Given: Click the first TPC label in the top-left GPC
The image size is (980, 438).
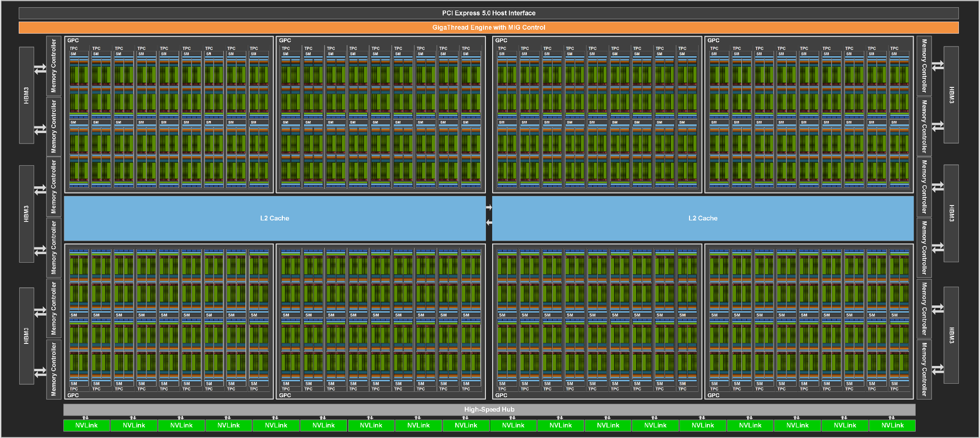Looking at the screenshot, I should pyautogui.click(x=73, y=48).
